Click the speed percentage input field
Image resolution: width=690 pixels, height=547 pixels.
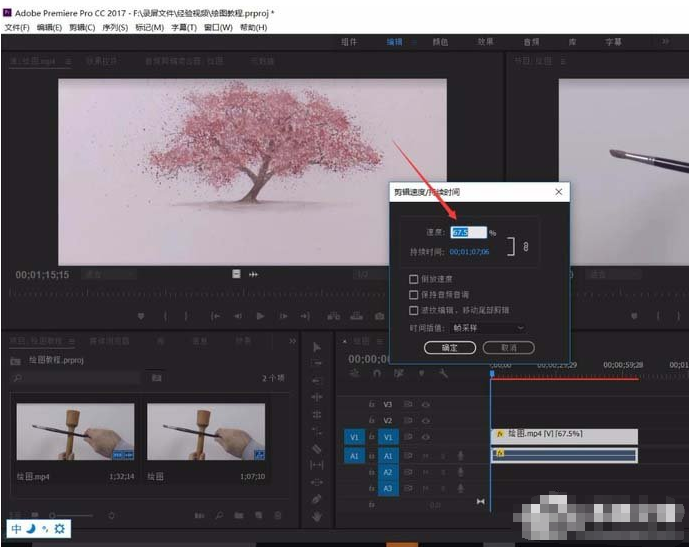coord(468,232)
